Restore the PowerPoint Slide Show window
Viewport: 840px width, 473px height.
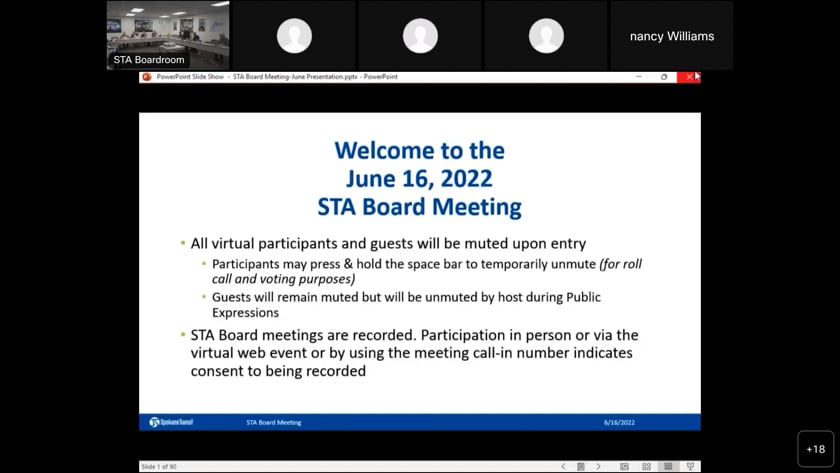tap(664, 77)
